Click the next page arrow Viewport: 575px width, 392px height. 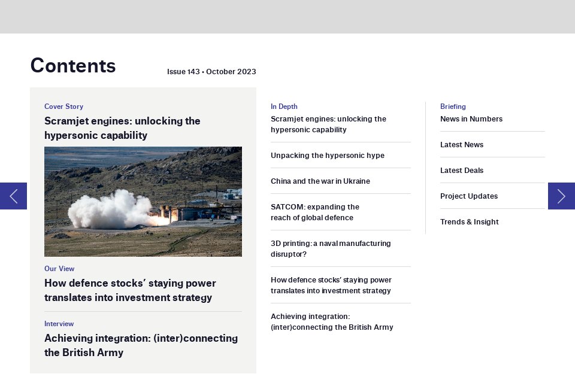coord(561,196)
